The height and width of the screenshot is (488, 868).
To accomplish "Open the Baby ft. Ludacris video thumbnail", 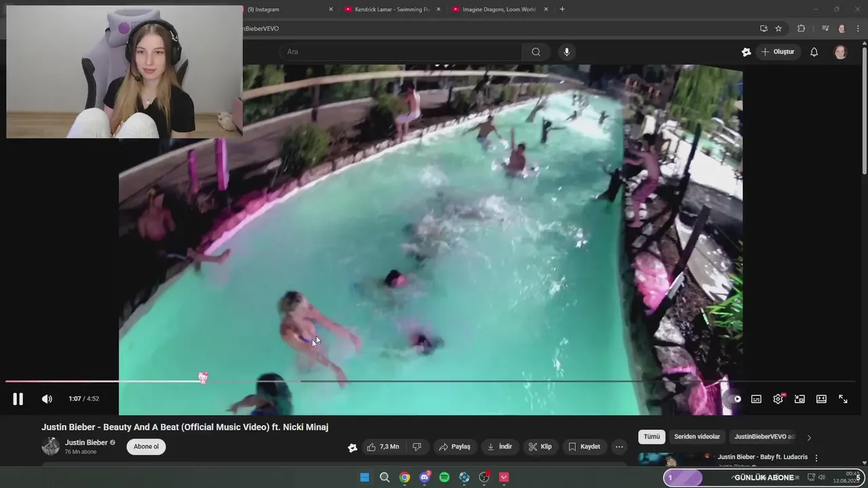I will point(674,460).
